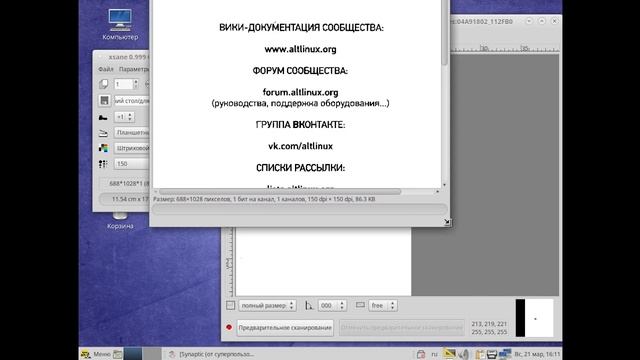Click the viewer progress bar
The width and height of the screenshot is (640, 360).
300,209
